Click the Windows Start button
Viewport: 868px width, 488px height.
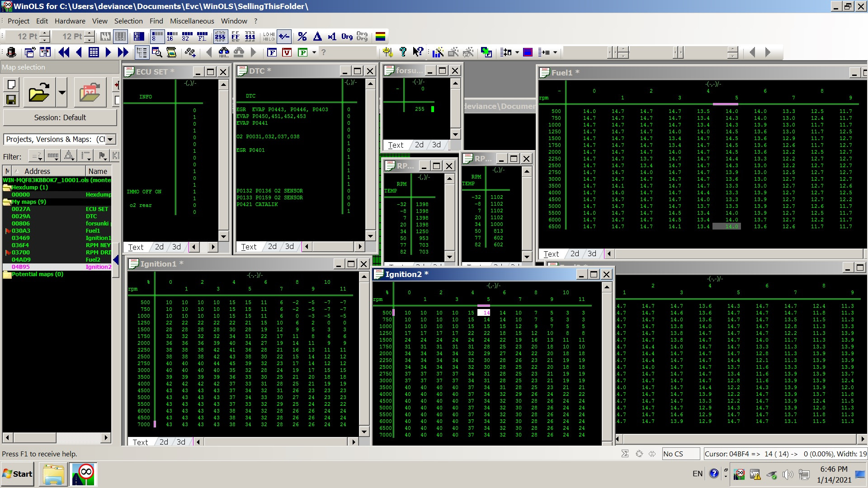[x=18, y=474]
